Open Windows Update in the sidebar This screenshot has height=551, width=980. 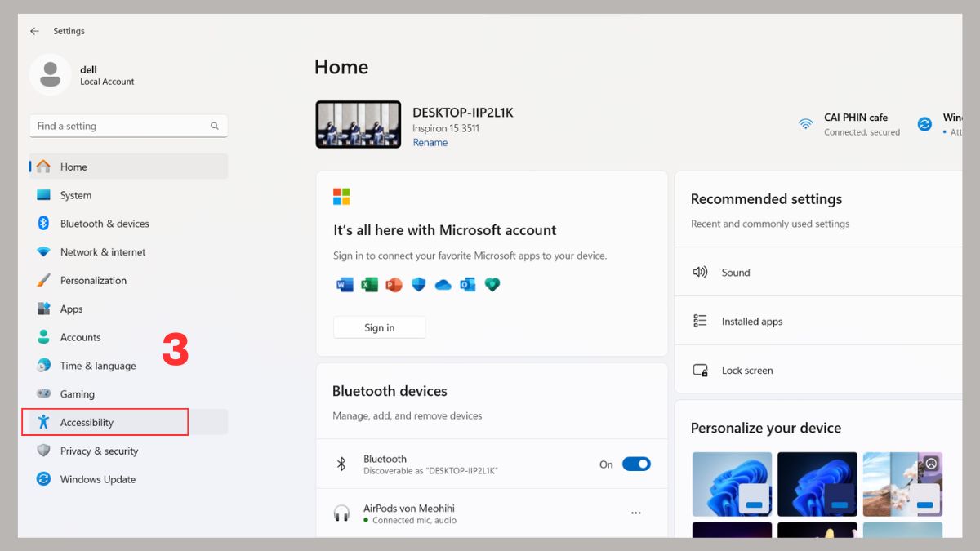pos(128,479)
